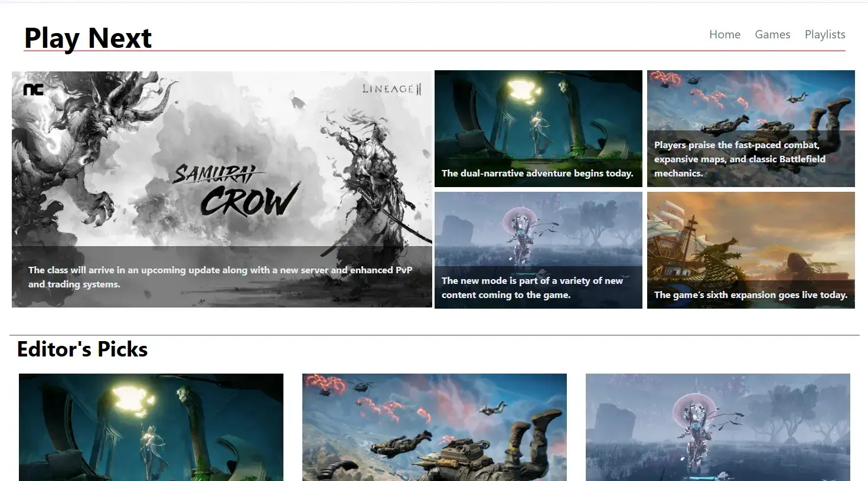Open the Samurai Crow featured article
This screenshot has height=481, width=868.
(x=221, y=177)
